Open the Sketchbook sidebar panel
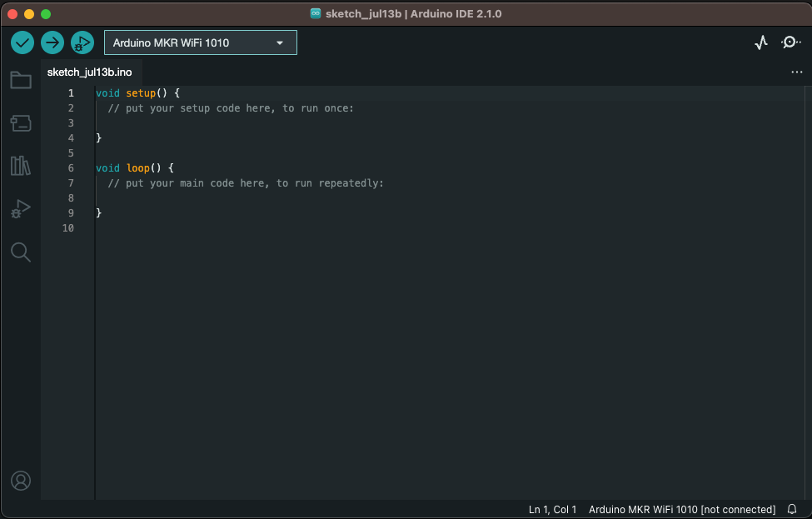Viewport: 812px width, 519px height. pos(20,79)
